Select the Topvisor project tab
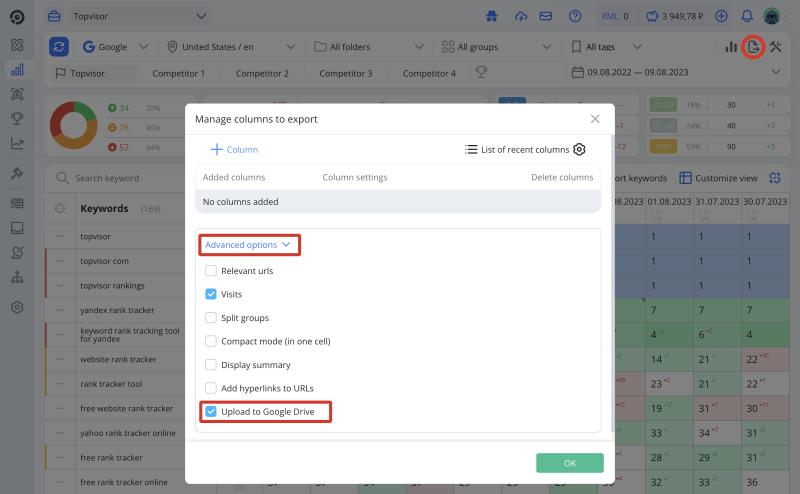 (93, 73)
